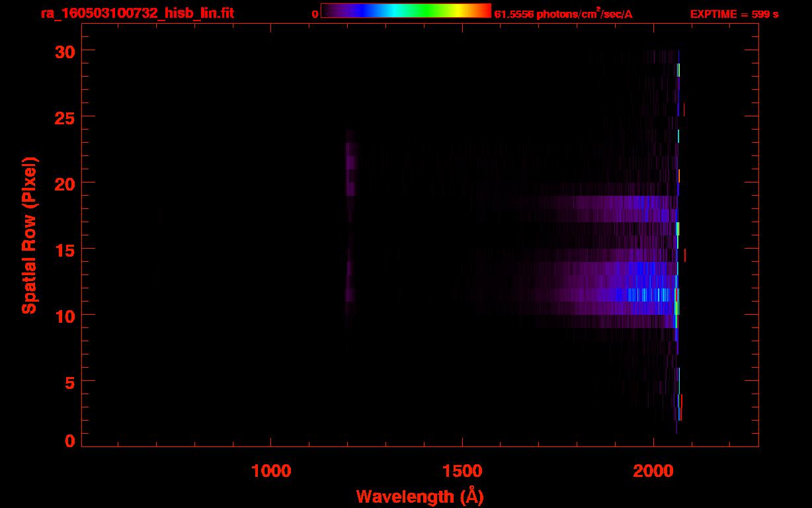
Task: Click the color bar minimum label 0
Action: click(x=315, y=14)
